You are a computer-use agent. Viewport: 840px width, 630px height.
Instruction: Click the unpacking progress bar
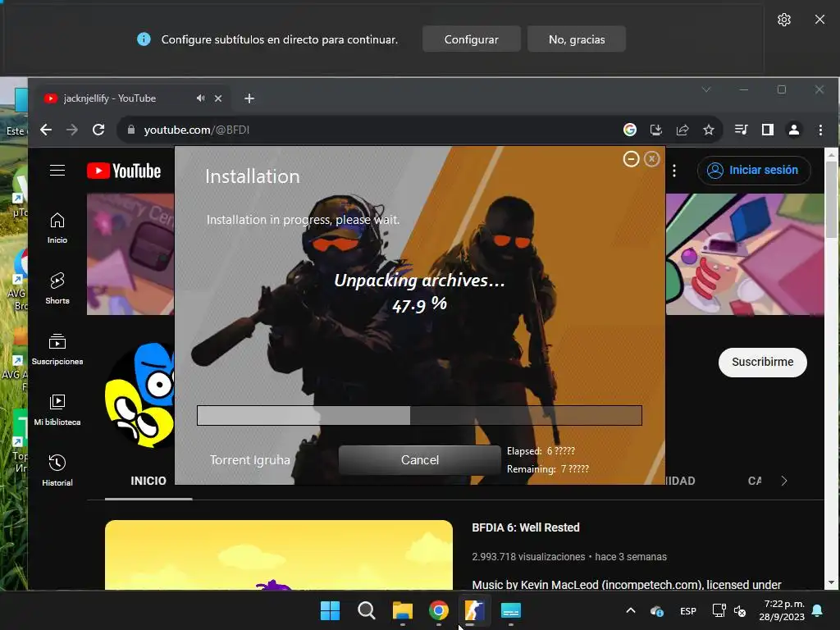419,416
